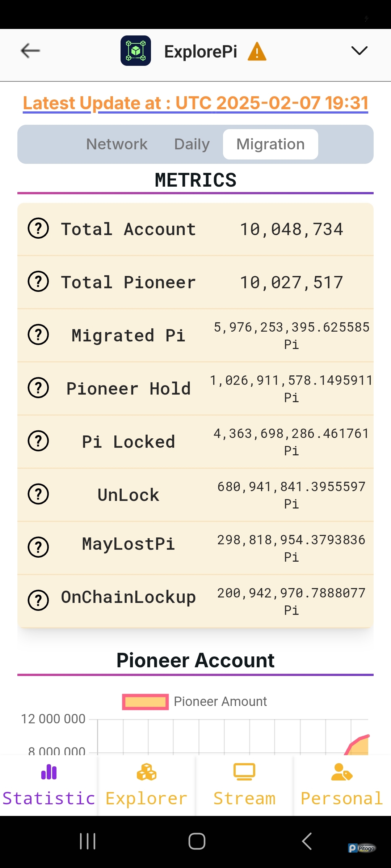Toggle Pioneer Amount chart legend swatch
Image resolution: width=391 pixels, height=868 pixels.
[146, 702]
